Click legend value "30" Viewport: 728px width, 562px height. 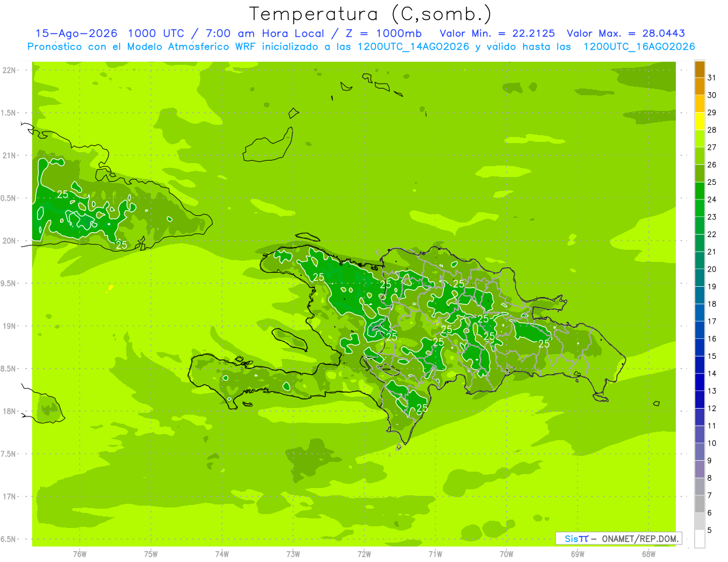tap(712, 95)
